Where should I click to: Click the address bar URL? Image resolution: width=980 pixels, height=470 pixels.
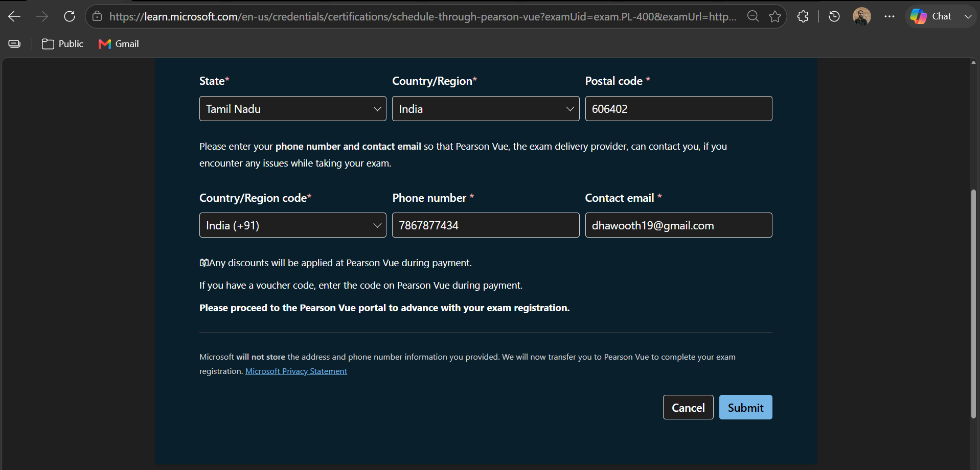tap(423, 16)
